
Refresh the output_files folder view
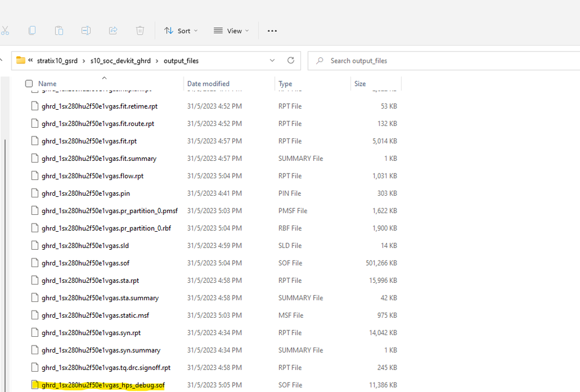(x=291, y=60)
